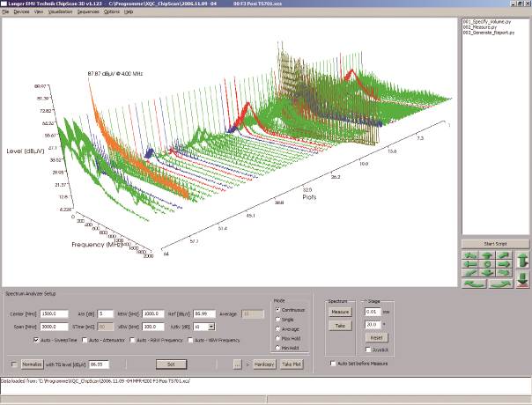Click the green right arrow stage button
The width and height of the screenshot is (532, 405).
[504, 264]
